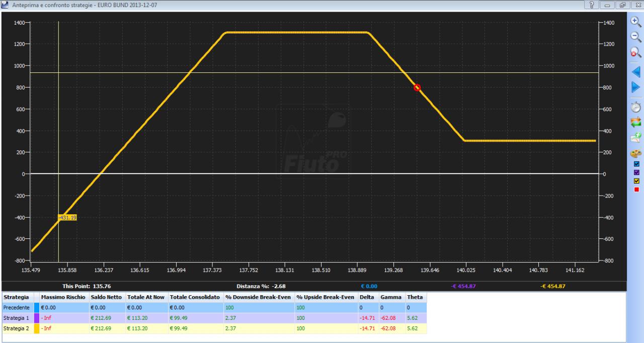
Task: Reset zoom with the red-x magnifier
Action: click(636, 52)
